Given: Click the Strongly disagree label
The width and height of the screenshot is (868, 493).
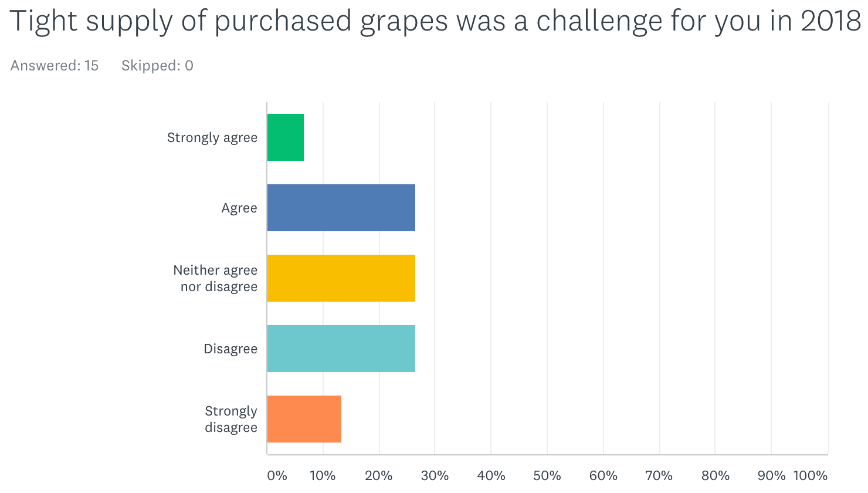Looking at the screenshot, I should (x=231, y=419).
